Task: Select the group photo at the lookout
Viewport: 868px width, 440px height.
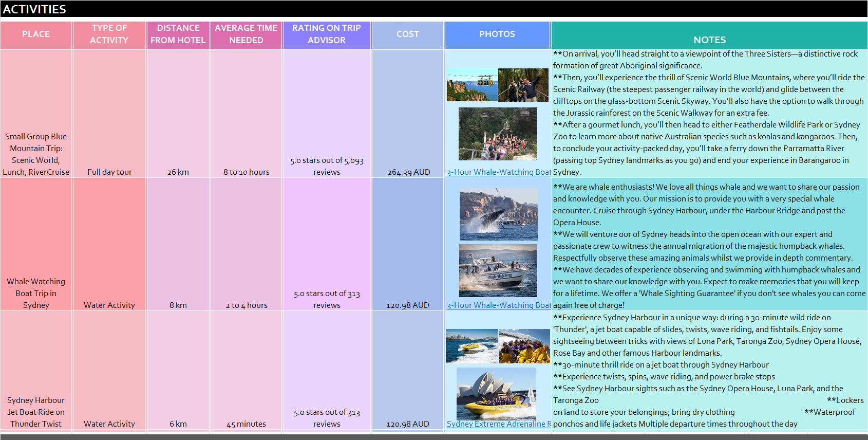Action: pyautogui.click(x=498, y=134)
